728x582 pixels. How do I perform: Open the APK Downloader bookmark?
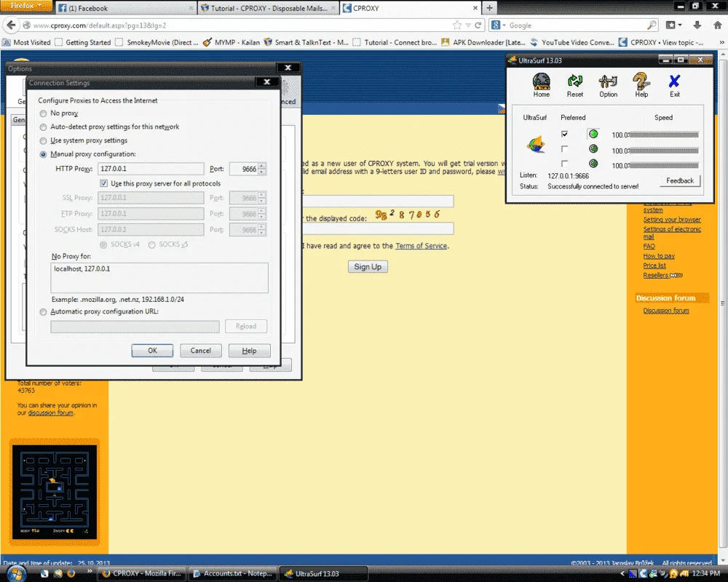(x=483, y=42)
